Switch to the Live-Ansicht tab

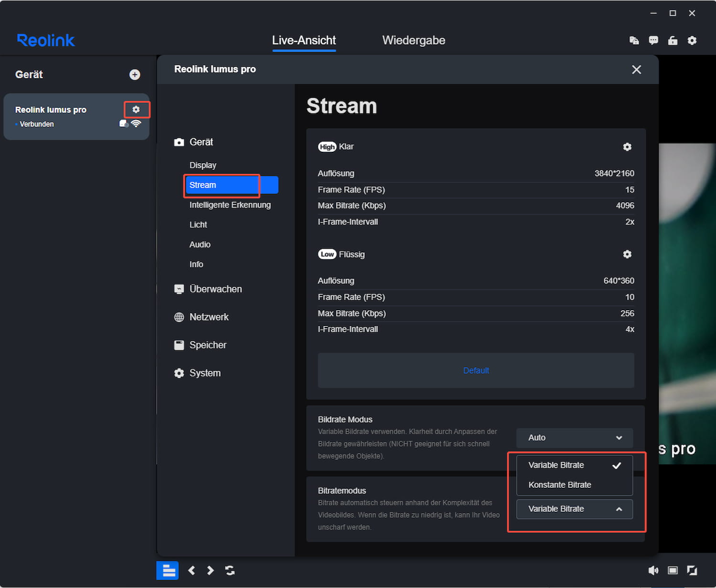pos(304,41)
